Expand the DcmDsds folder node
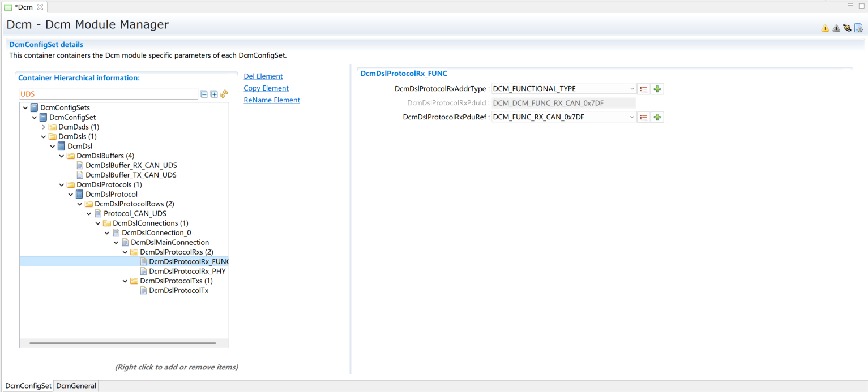 click(x=44, y=127)
